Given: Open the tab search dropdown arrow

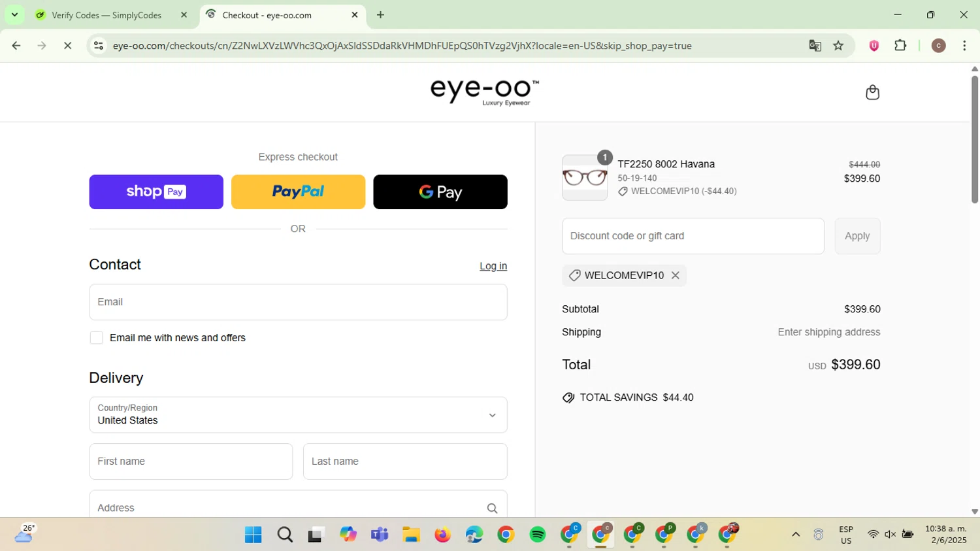Looking at the screenshot, I should [x=14, y=14].
